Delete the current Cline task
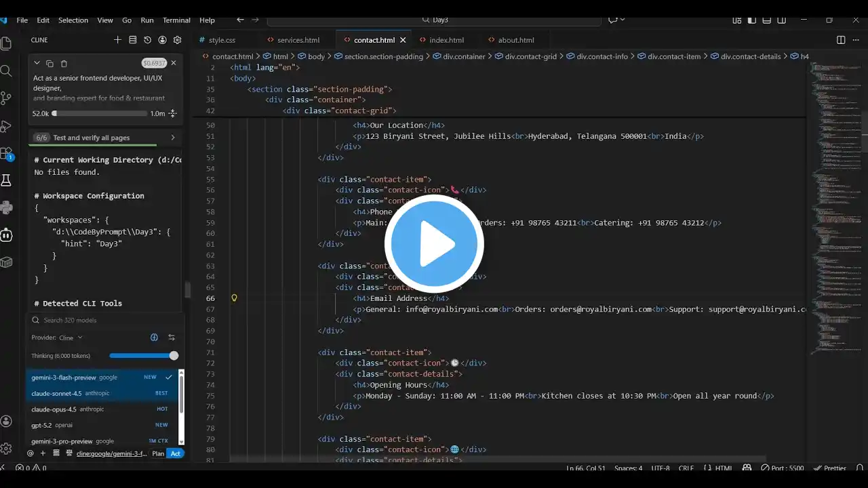This screenshot has height=488, width=868. (64, 63)
